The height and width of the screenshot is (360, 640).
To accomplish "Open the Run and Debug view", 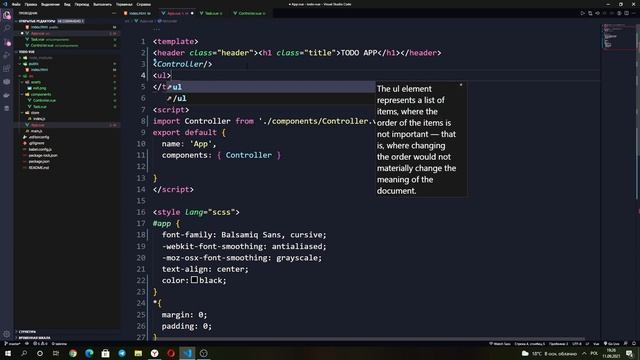I will click(x=7, y=56).
